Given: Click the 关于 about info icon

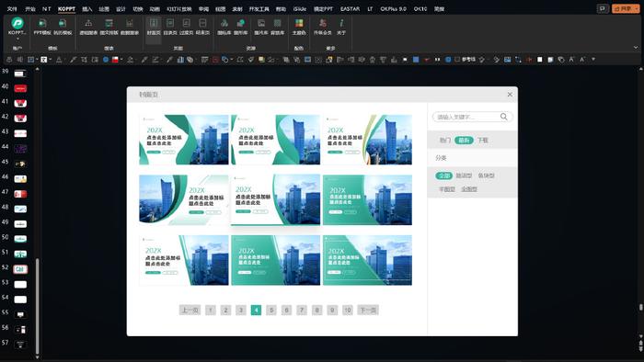Looking at the screenshot, I should (341, 27).
